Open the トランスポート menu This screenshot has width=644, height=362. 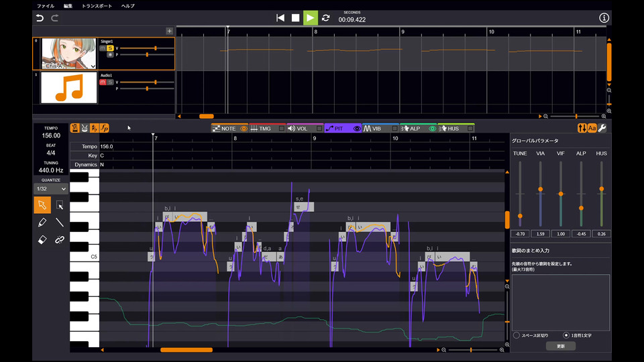coord(97,5)
